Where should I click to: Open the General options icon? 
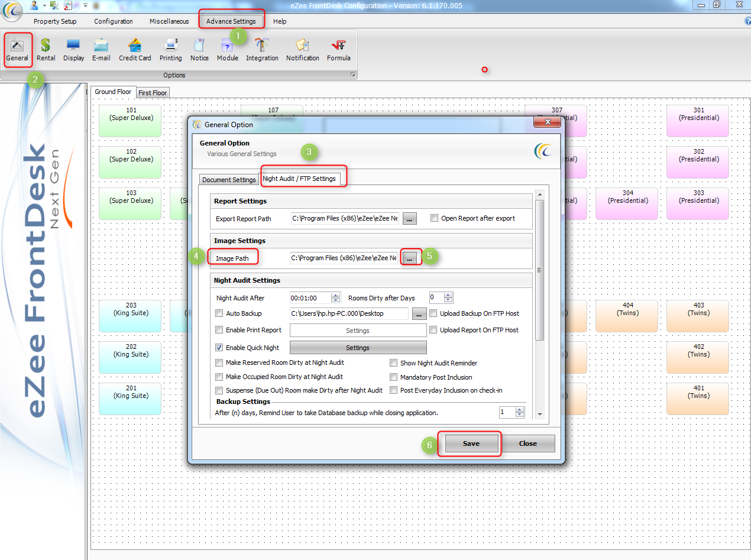[x=17, y=50]
